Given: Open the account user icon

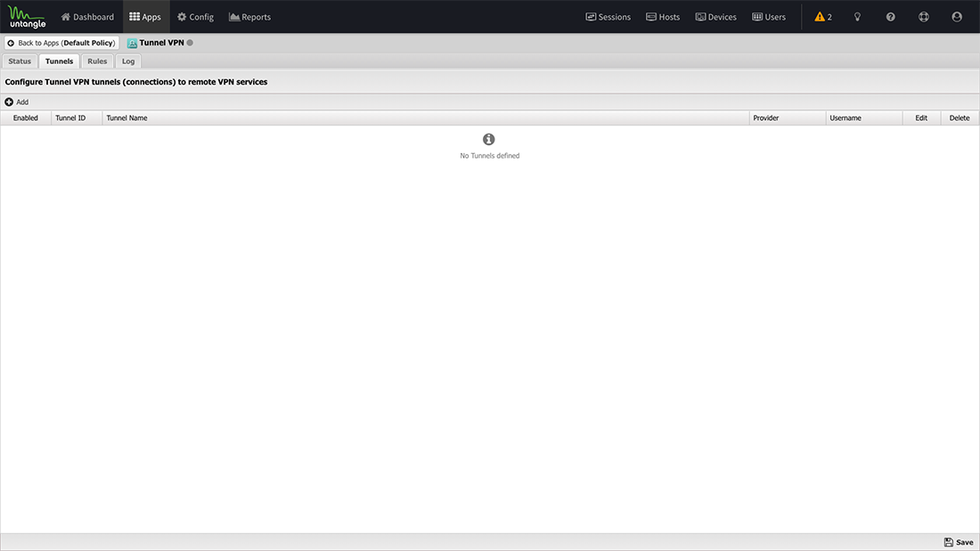Looking at the screenshot, I should 957,17.
